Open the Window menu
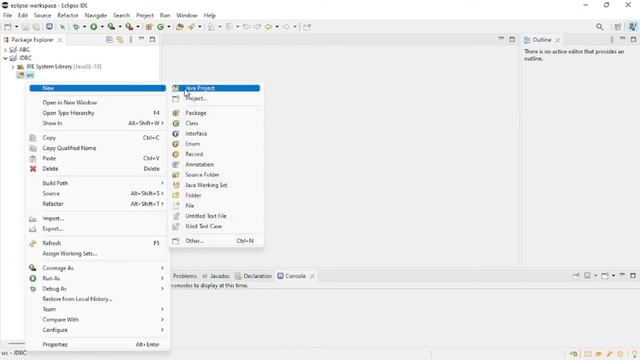 pyautogui.click(x=187, y=16)
